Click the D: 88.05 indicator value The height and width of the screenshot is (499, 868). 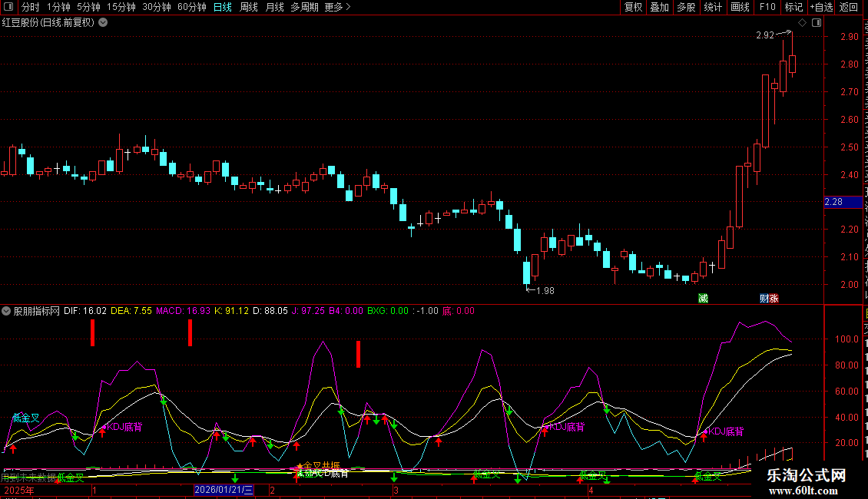[270, 311]
